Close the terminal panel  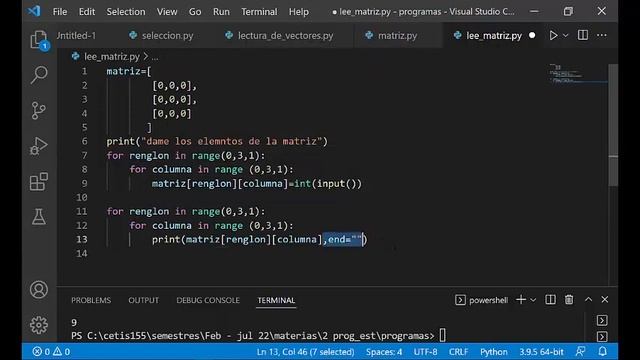604,299
